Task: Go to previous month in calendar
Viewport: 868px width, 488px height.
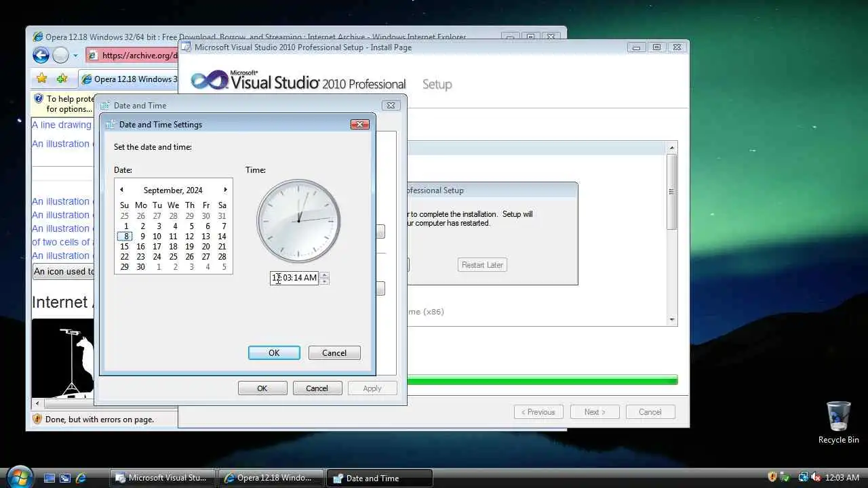Action: coord(121,190)
